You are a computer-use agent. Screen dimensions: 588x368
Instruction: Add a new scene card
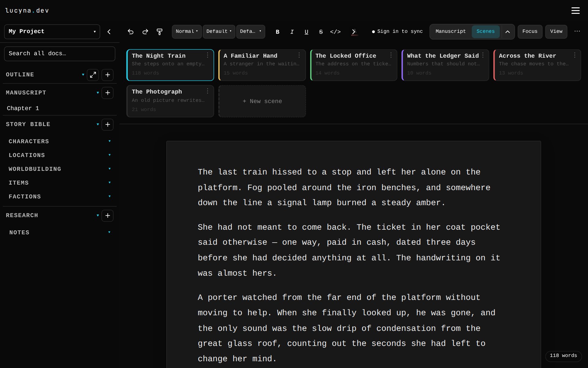262,101
